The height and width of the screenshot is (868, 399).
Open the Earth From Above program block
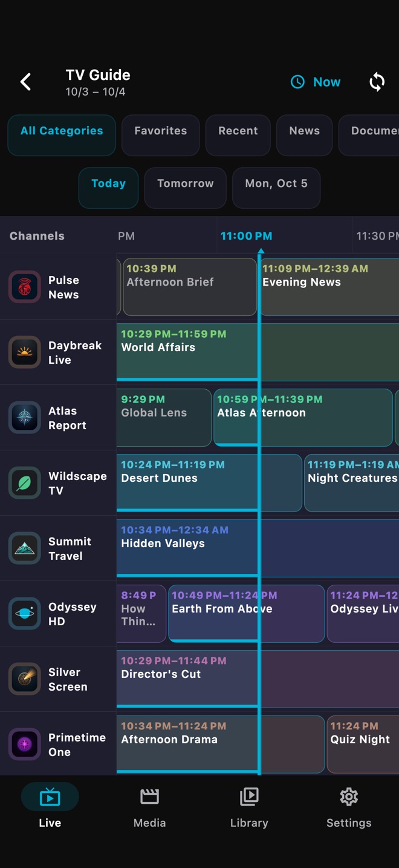coord(246,614)
